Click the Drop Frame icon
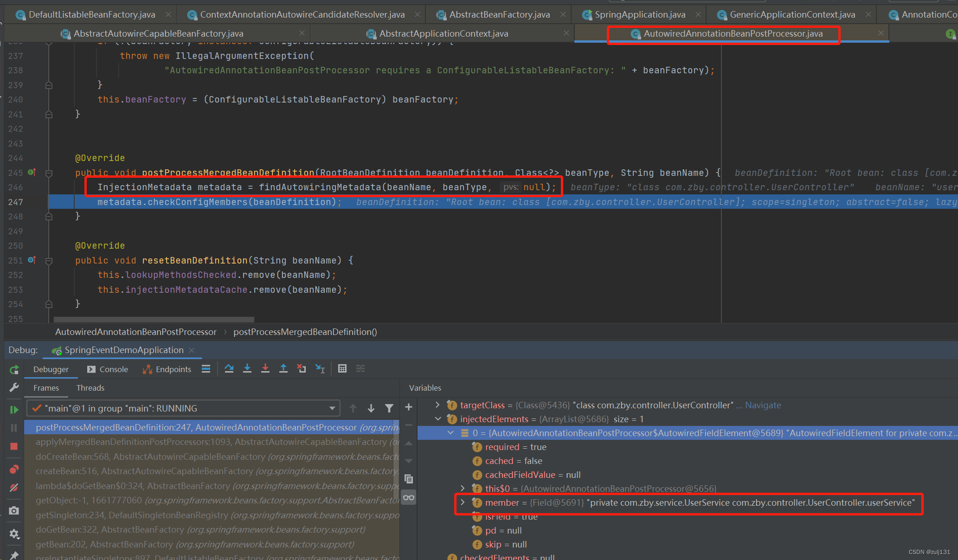 click(302, 369)
